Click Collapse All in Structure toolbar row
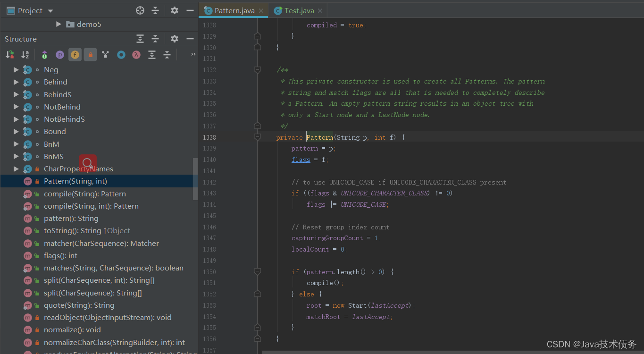 (167, 55)
